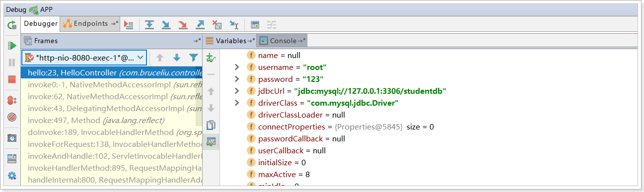644x192 pixels.
Task: Select frame invokeForRequest:138
Action: (x=112, y=144)
